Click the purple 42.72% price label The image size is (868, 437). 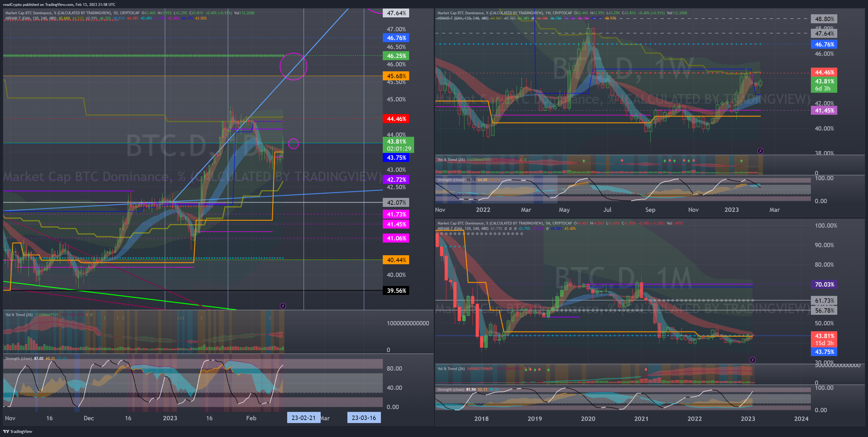pos(396,180)
